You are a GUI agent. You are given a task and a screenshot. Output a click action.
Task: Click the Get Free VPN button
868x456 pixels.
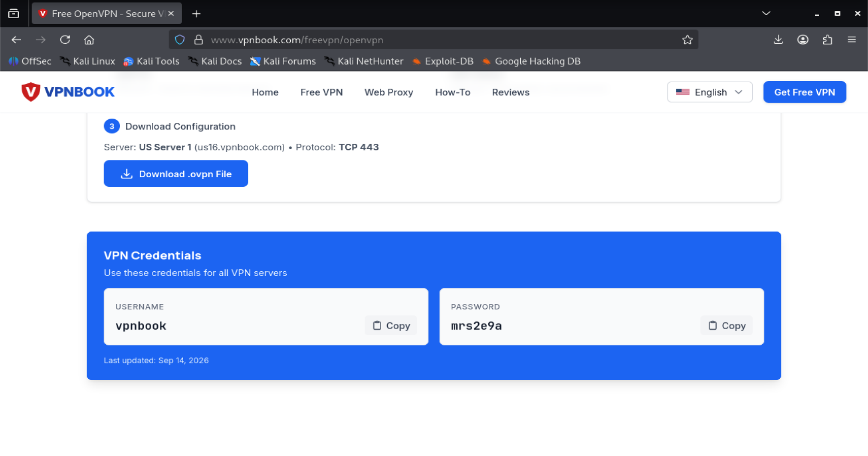pyautogui.click(x=804, y=92)
